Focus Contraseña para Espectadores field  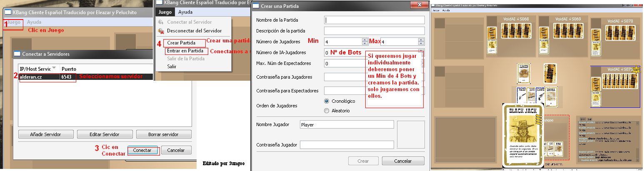click(374, 91)
